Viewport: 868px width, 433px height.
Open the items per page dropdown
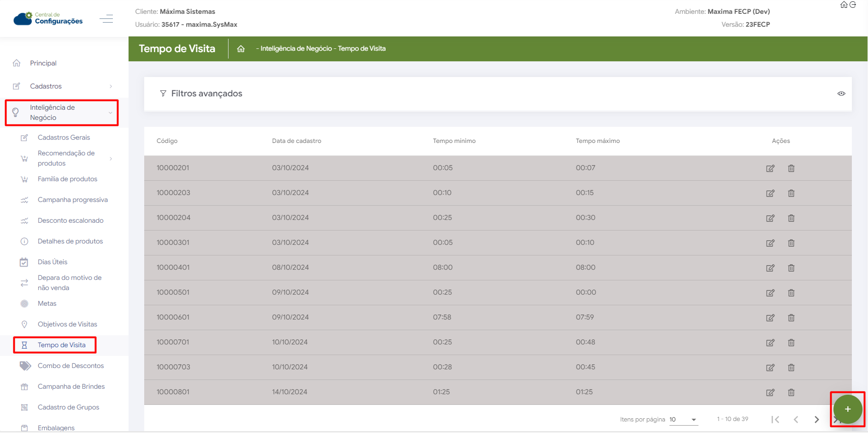click(x=683, y=420)
